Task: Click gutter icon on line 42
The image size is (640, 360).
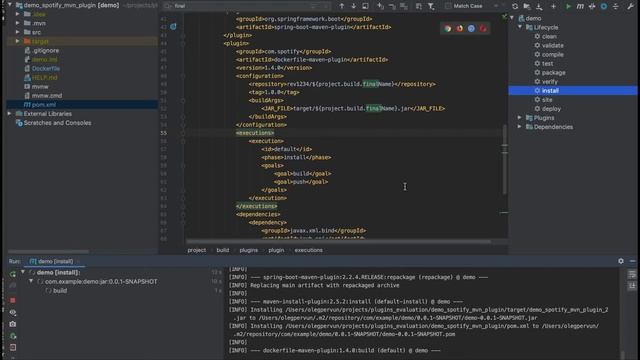Action: click(x=173, y=27)
